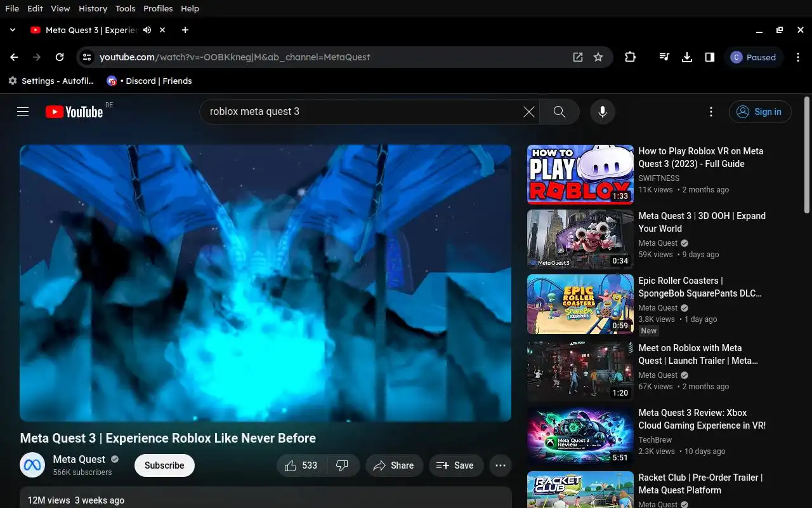Image resolution: width=812 pixels, height=508 pixels.
Task: Reload the page
Action: tap(60, 57)
